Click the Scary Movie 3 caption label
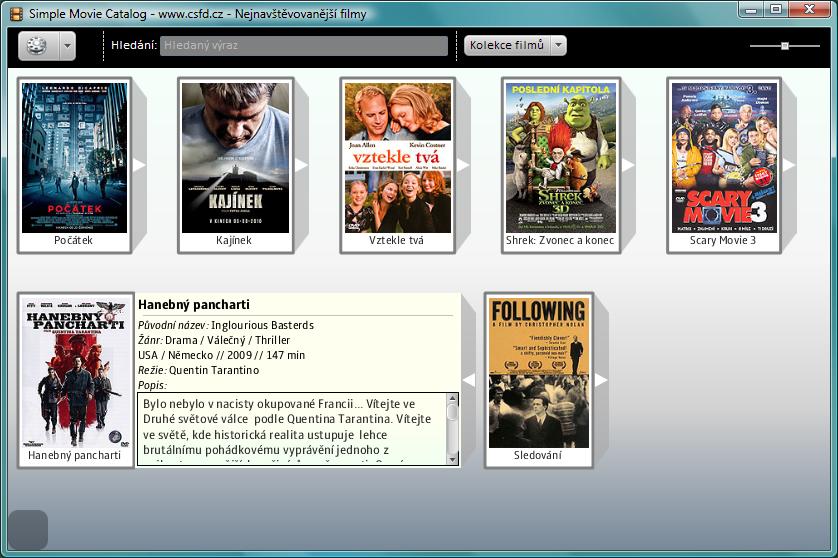Viewport: 838px width, 558px height. (723, 241)
